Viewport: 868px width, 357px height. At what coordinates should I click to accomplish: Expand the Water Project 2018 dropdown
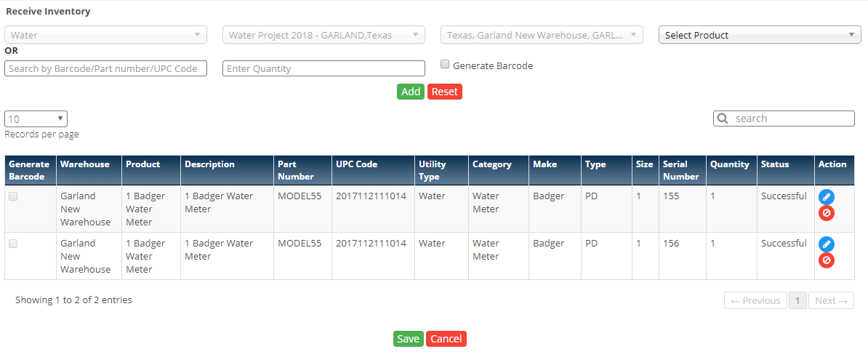[324, 35]
